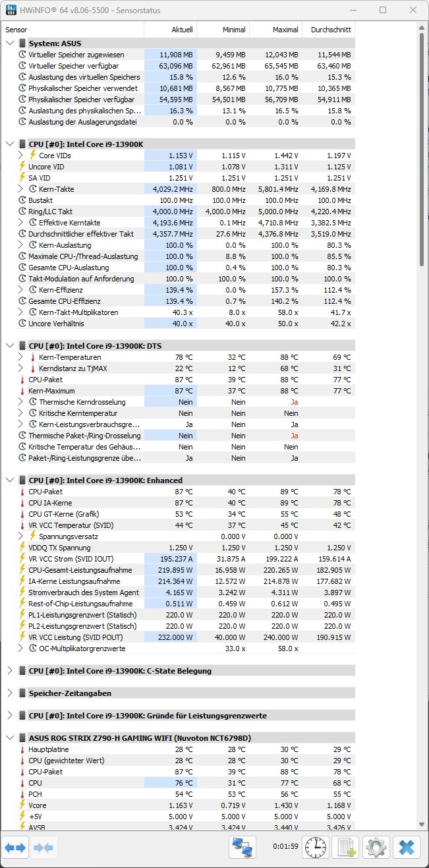Expand the Core VIDs row
Screen dimensions: 429x868
[x=20, y=155]
